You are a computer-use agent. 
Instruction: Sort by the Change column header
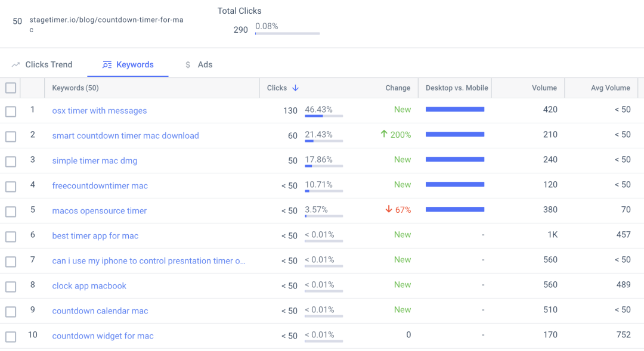[398, 88]
